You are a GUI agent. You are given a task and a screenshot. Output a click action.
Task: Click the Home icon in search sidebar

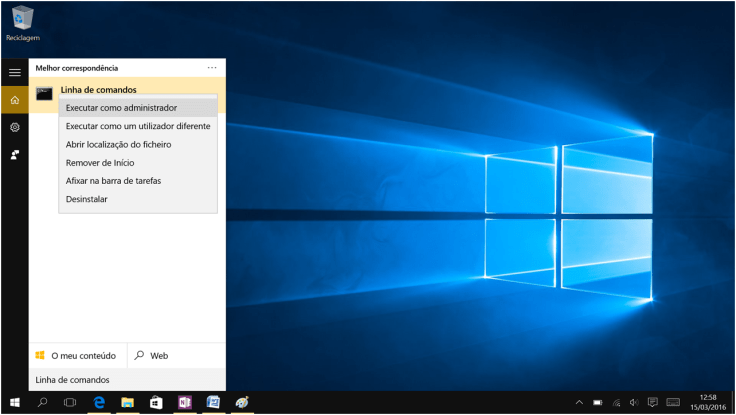click(x=14, y=100)
